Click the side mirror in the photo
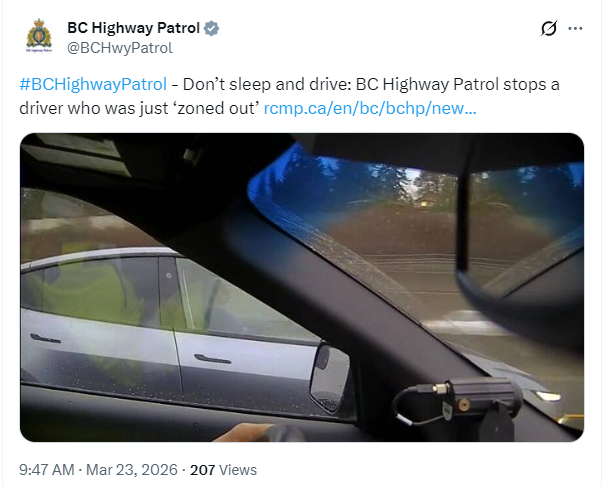Image resolution: width=602 pixels, height=486 pixels. pyautogui.click(x=330, y=379)
